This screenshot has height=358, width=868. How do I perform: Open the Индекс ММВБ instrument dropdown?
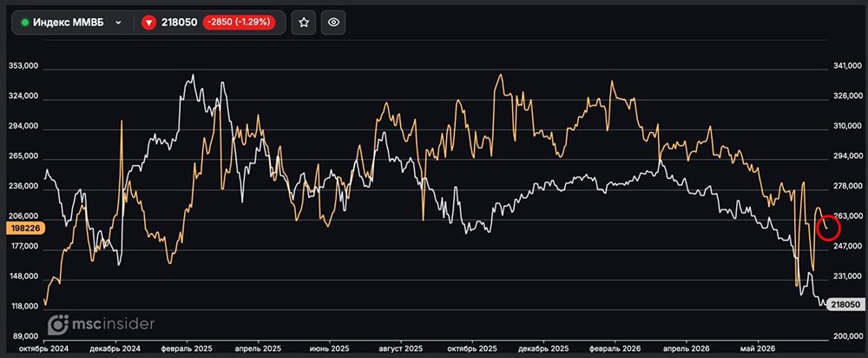pyautogui.click(x=71, y=23)
